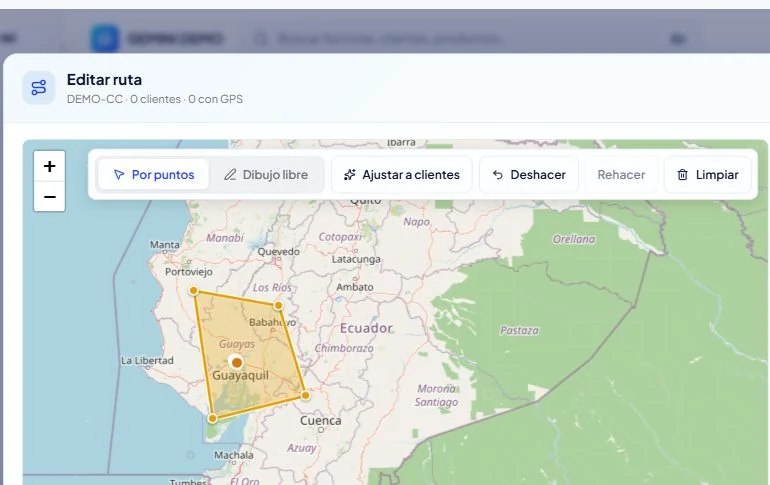Click the Latacunga map label
770x485 pixels.
[356, 259]
